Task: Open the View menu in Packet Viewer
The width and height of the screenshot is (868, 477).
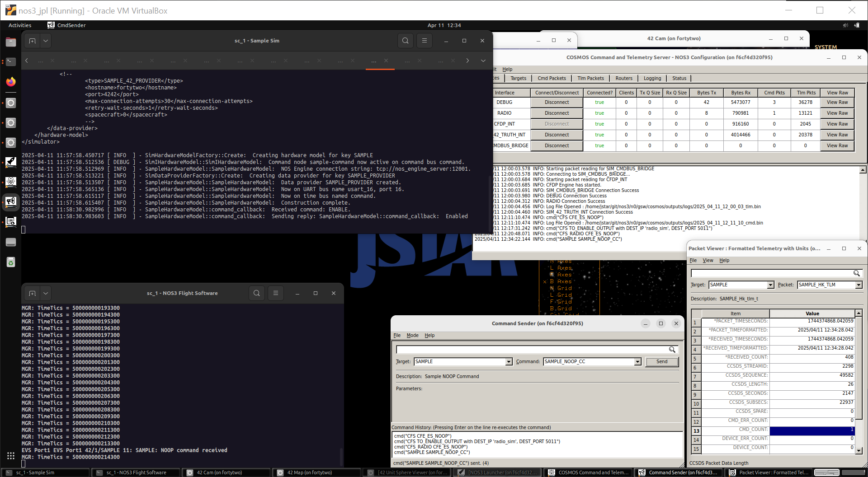Action: pos(708,260)
